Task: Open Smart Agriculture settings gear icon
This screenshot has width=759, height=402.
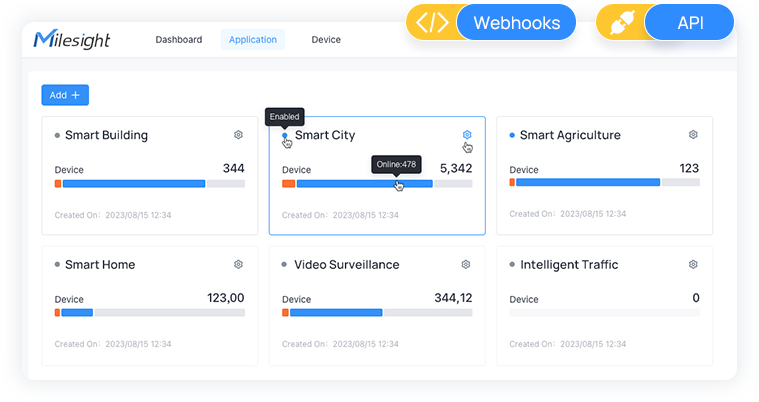Action: click(693, 135)
